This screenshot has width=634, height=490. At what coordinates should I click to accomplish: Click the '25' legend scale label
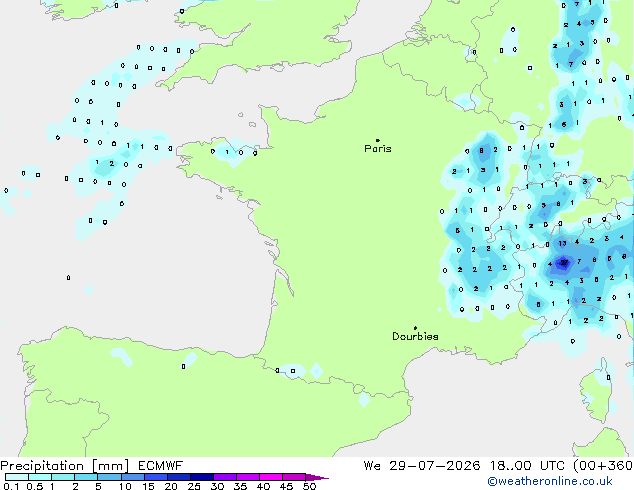click(194, 486)
